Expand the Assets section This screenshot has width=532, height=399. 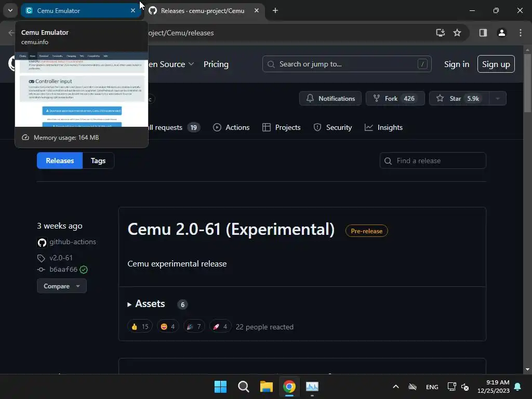click(x=147, y=304)
